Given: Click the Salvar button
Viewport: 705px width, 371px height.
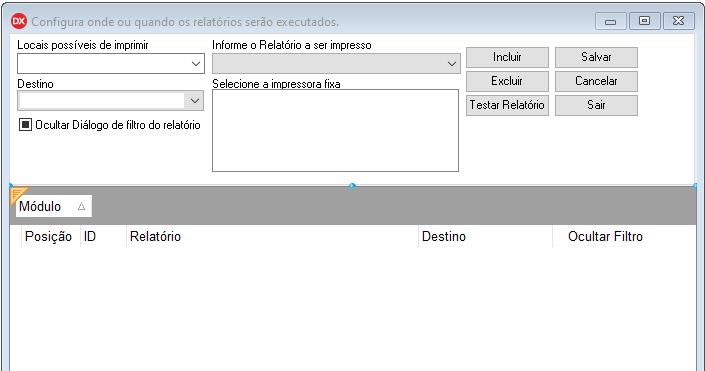Looking at the screenshot, I should pyautogui.click(x=596, y=57).
